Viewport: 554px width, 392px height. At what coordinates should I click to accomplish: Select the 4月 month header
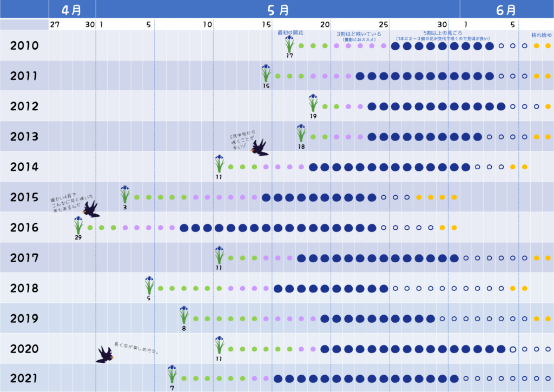(x=72, y=9)
